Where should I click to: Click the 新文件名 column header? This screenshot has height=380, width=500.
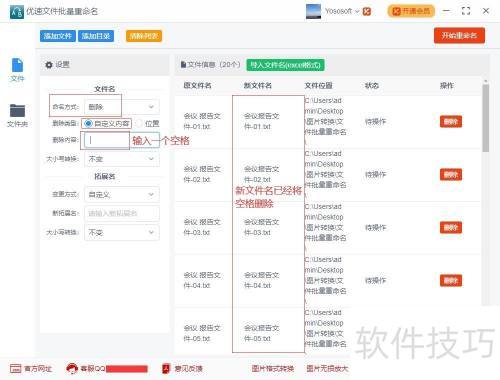258,86
